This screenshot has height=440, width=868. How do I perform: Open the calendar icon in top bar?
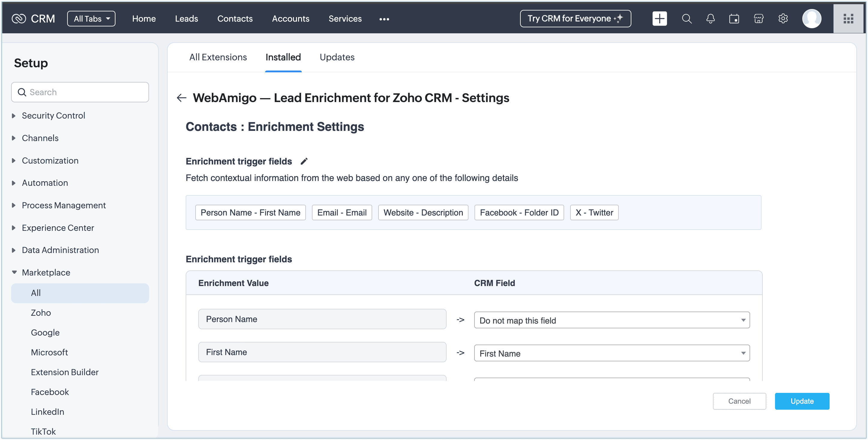(x=734, y=19)
